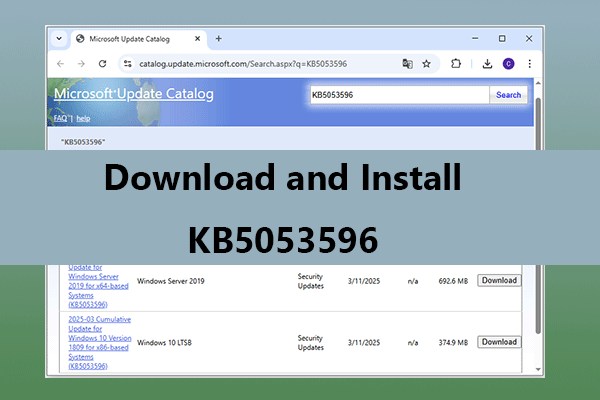The height and width of the screenshot is (400, 600).
Task: Download the Windows Server 2019 update
Action: click(x=499, y=281)
